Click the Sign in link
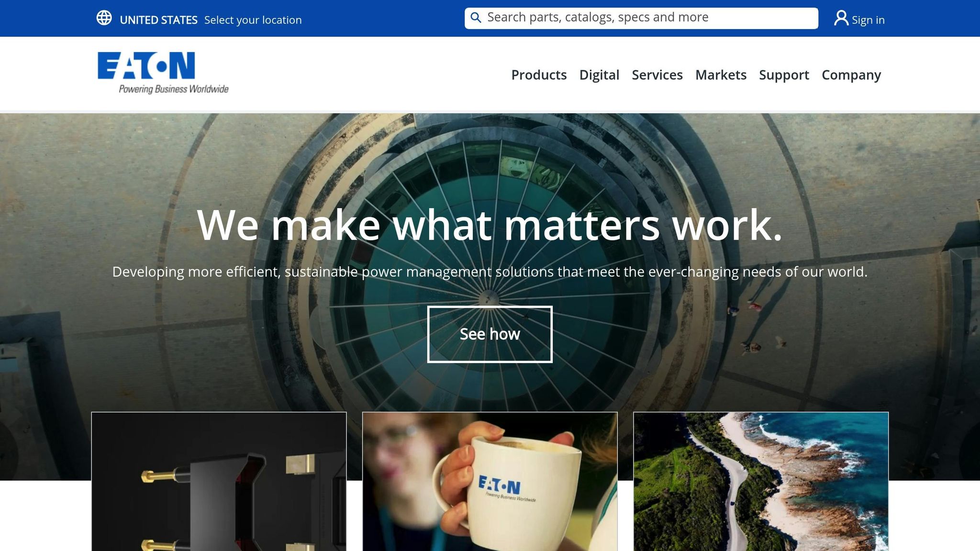Viewport: 980px width, 551px height. [x=868, y=20]
